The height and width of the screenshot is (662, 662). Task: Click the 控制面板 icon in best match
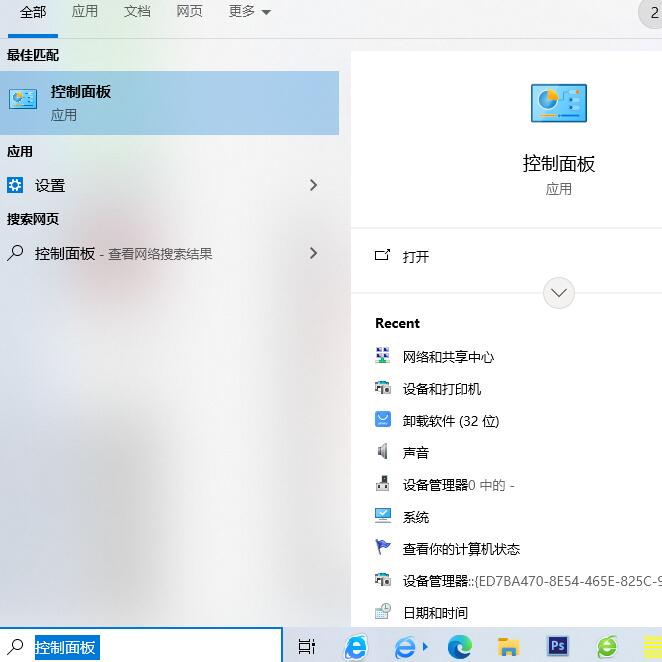pos(23,99)
